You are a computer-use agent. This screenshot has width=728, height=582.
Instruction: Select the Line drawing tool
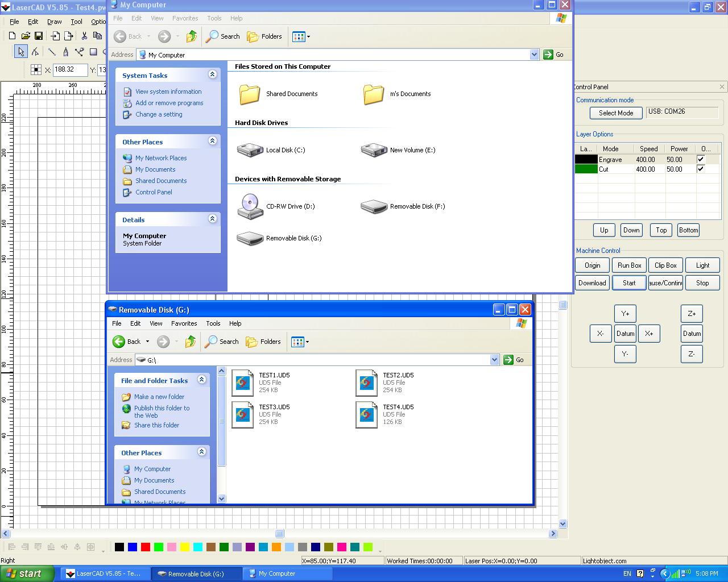[x=52, y=52]
